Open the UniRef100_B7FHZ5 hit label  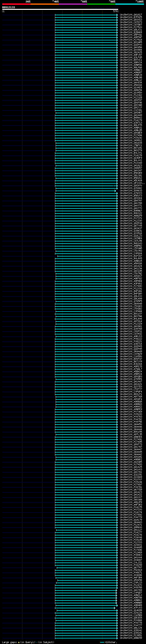point(131,17)
